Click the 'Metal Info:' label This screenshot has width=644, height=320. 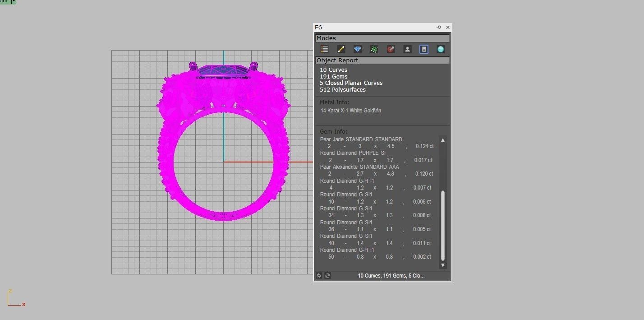click(335, 102)
